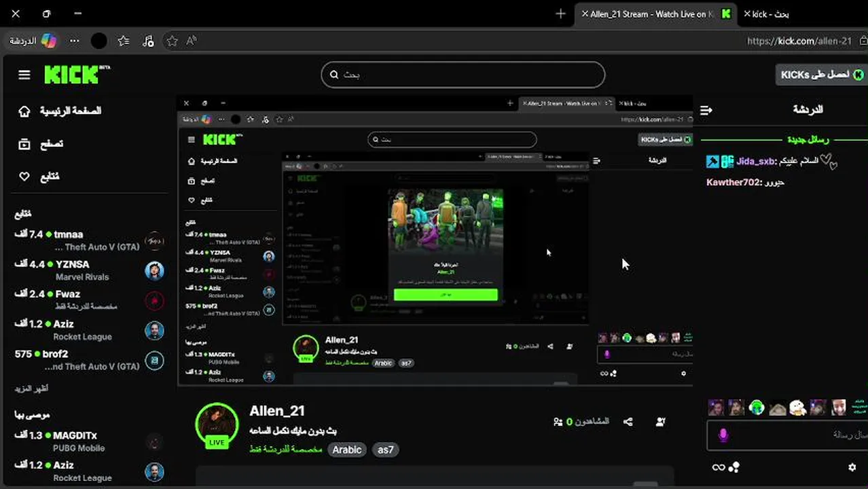Open the category link مخصصة للدردشة فقط

[x=285, y=450]
